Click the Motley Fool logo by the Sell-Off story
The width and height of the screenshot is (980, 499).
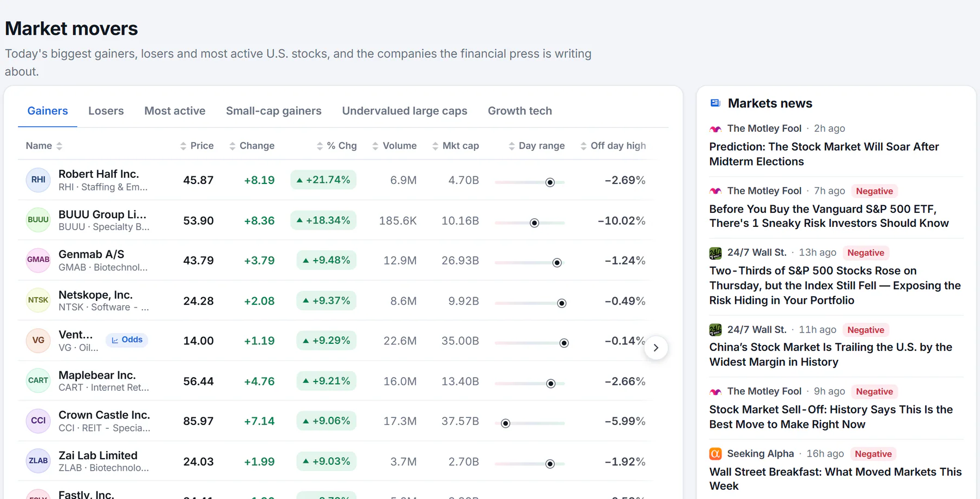click(x=715, y=392)
